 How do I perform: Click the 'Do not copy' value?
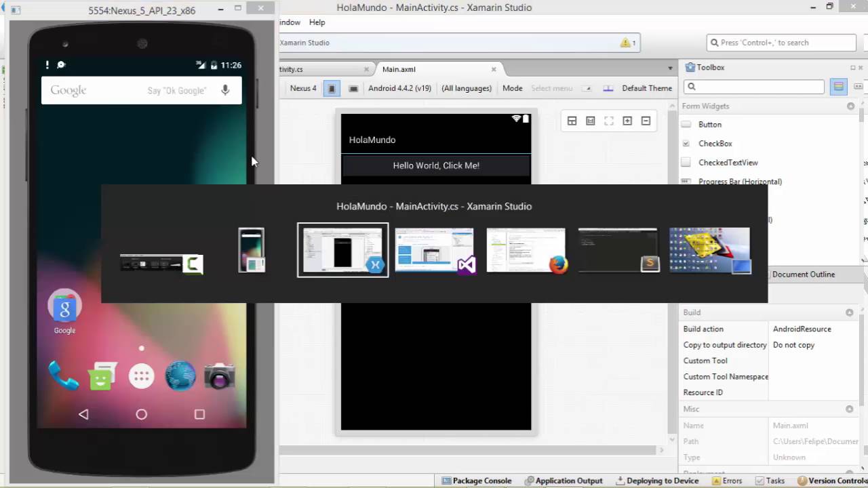793,345
